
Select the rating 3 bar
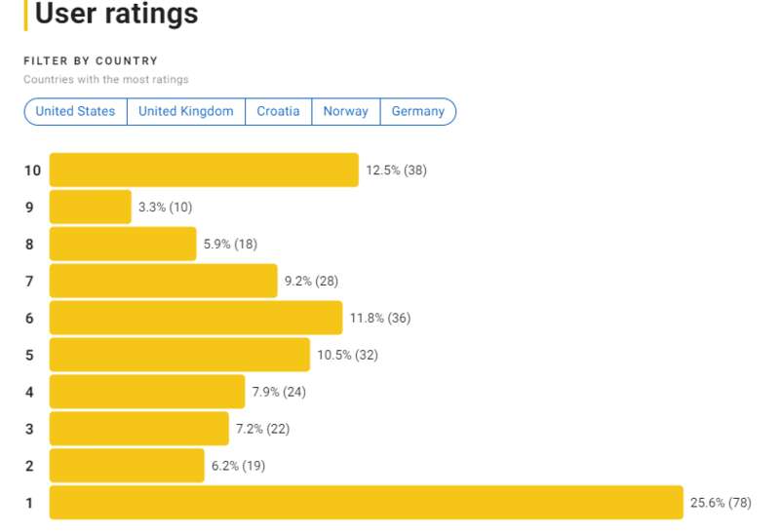tap(139, 429)
